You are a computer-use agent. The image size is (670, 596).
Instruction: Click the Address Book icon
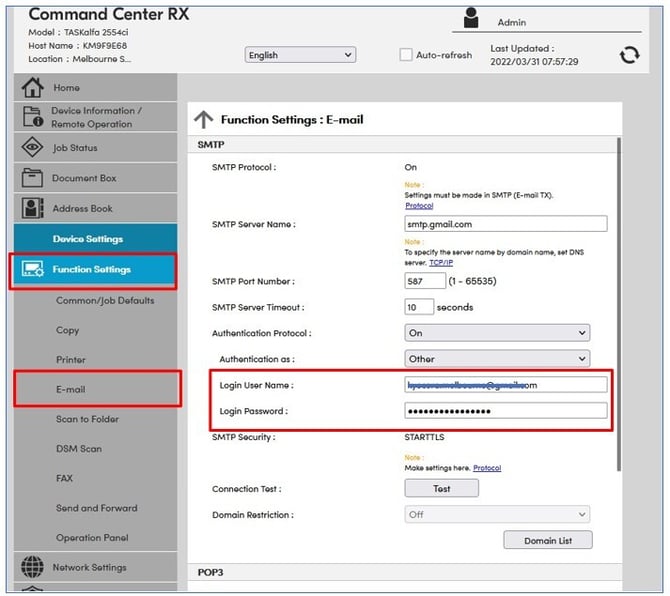click(32, 208)
